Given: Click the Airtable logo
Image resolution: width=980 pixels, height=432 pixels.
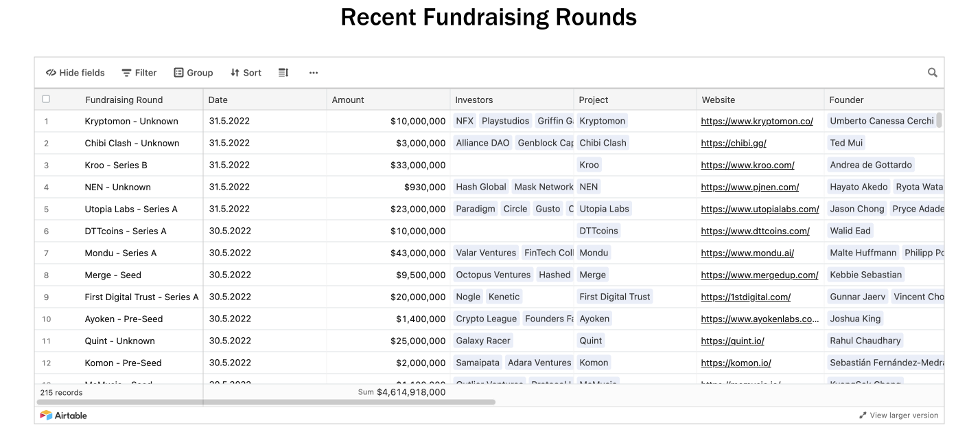Looking at the screenshot, I should (64, 416).
